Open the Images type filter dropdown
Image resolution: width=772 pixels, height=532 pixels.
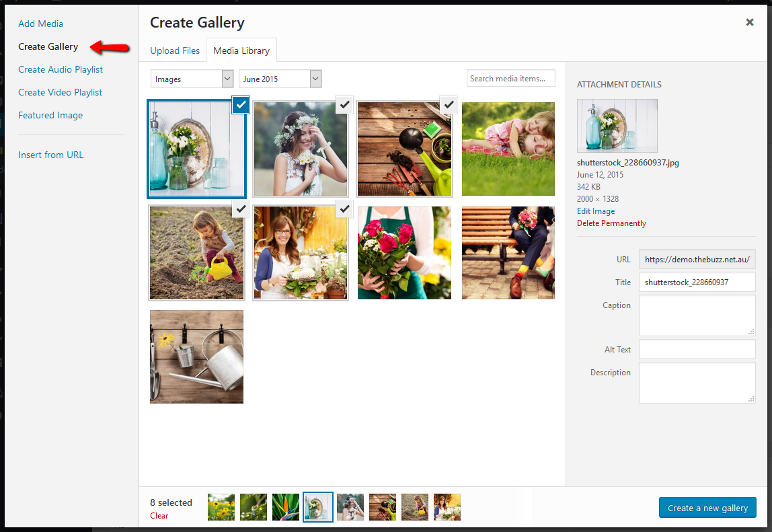pos(192,79)
